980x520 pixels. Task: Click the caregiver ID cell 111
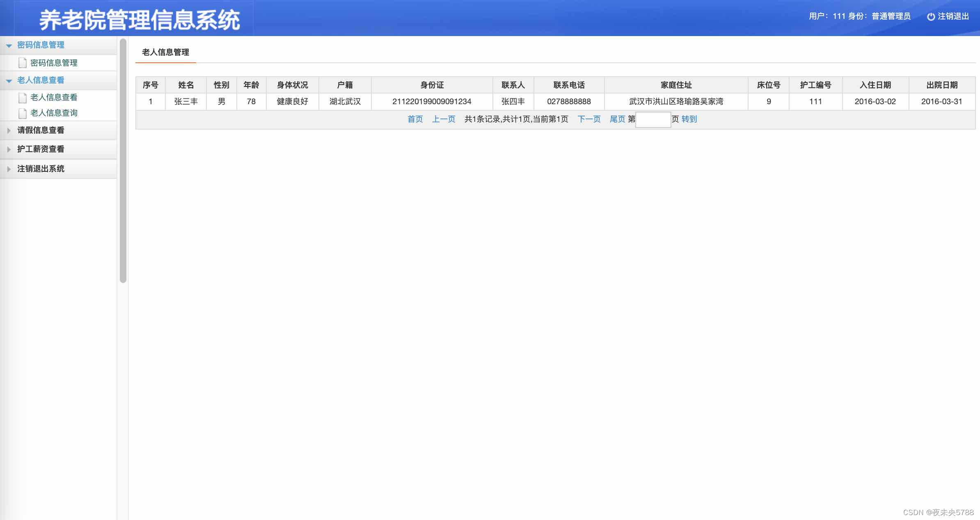[816, 101]
